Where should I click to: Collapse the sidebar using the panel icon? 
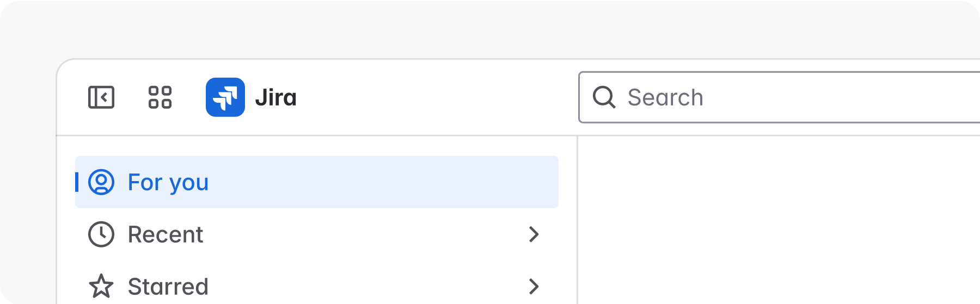tap(101, 97)
